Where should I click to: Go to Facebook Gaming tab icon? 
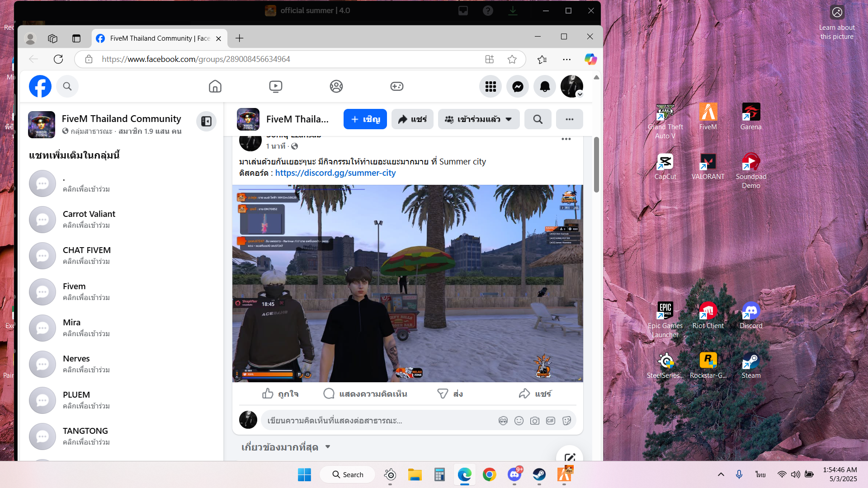(396, 86)
